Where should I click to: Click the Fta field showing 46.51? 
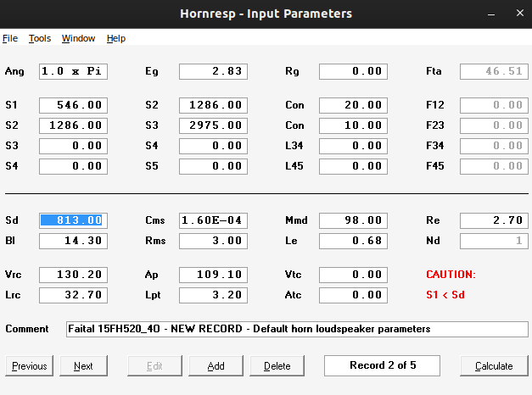pos(494,71)
